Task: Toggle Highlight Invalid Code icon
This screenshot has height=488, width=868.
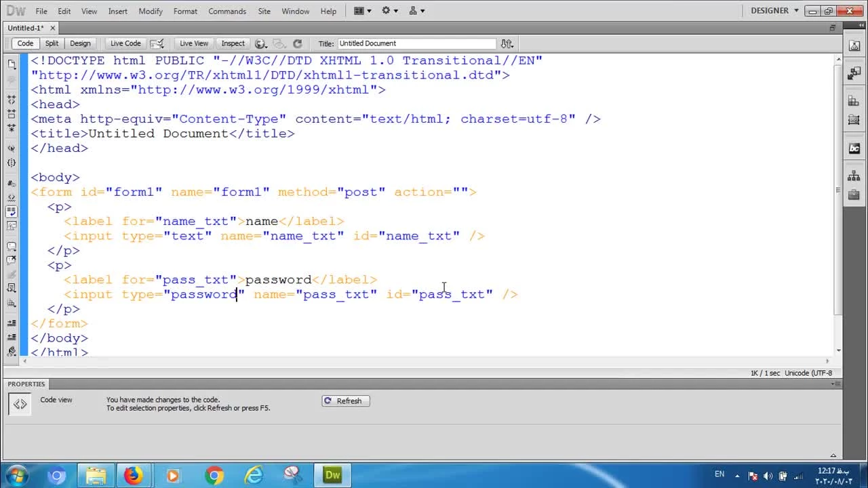Action: pyautogui.click(x=12, y=198)
